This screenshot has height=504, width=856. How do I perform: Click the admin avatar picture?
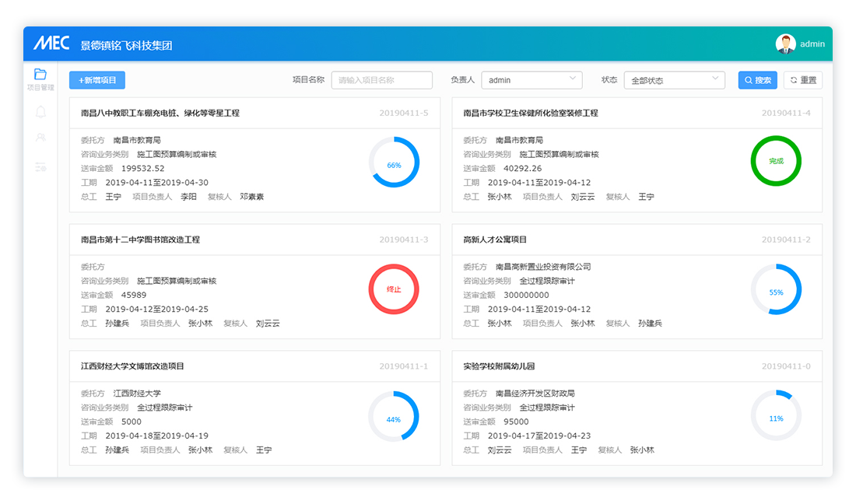[785, 44]
